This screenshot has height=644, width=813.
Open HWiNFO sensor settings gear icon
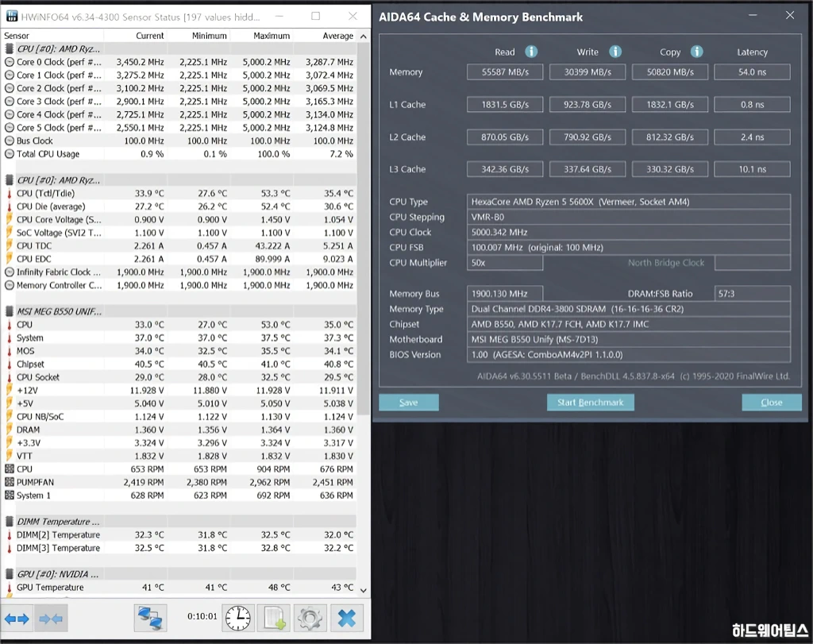(310, 618)
